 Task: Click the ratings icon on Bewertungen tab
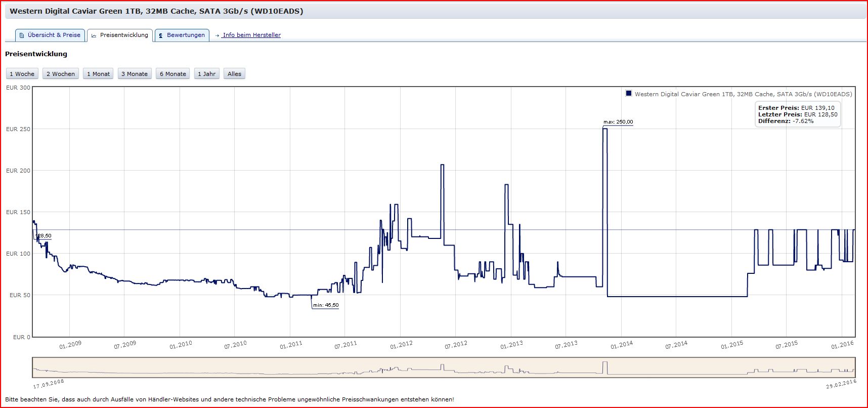pyautogui.click(x=161, y=35)
